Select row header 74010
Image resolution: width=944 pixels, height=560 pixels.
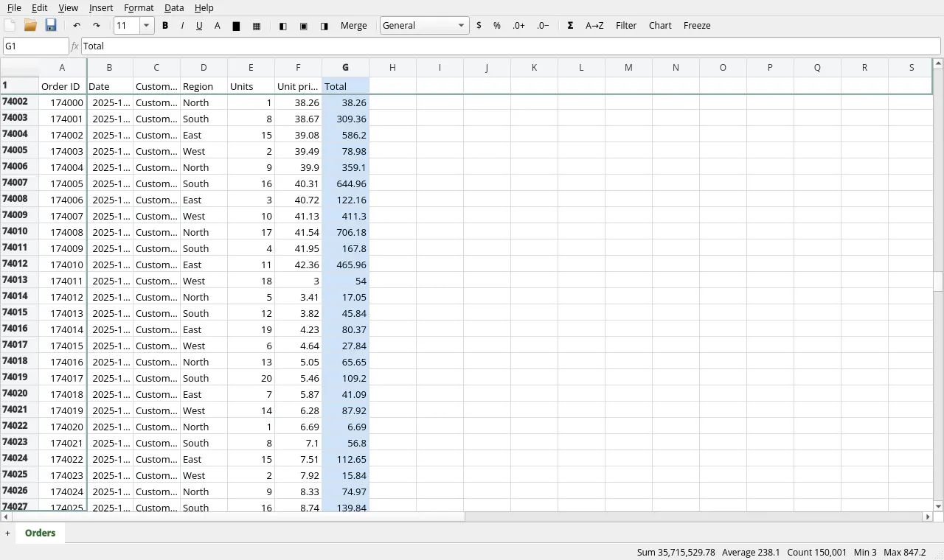(19, 231)
